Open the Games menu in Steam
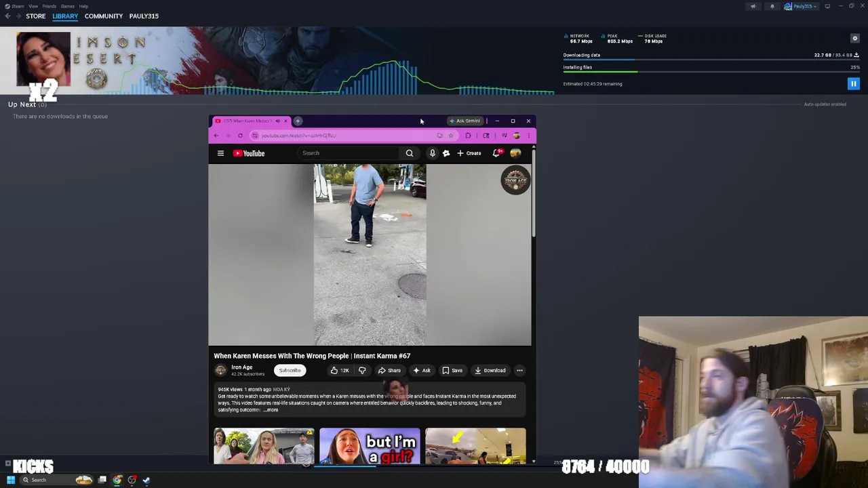Image resolution: width=868 pixels, height=488 pixels. (68, 6)
